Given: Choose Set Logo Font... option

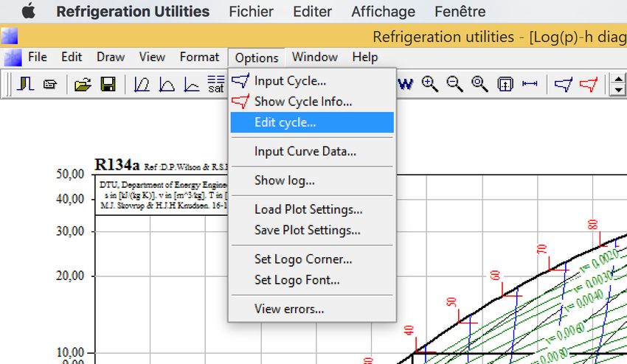Looking at the screenshot, I should [x=297, y=280].
